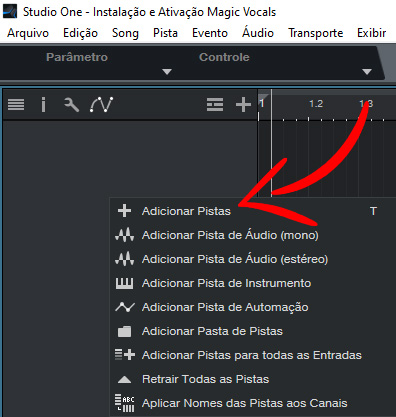Click the mono audio waveform icon

point(125,235)
